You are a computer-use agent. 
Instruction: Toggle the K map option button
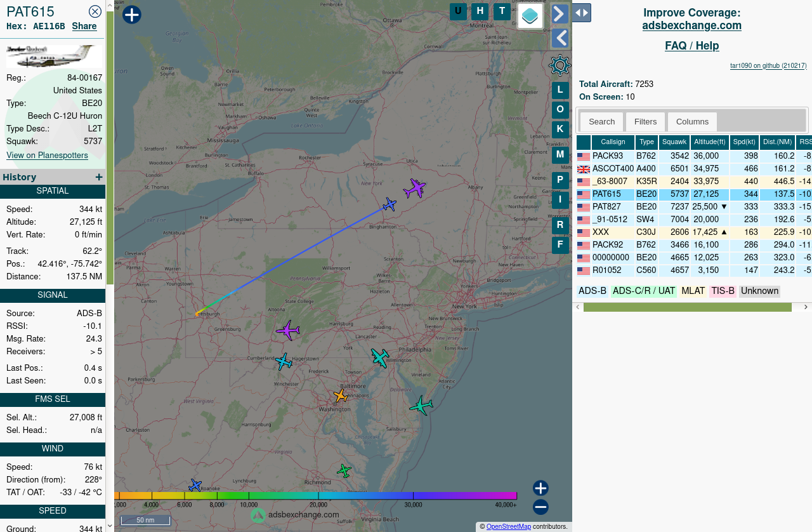tap(560, 130)
